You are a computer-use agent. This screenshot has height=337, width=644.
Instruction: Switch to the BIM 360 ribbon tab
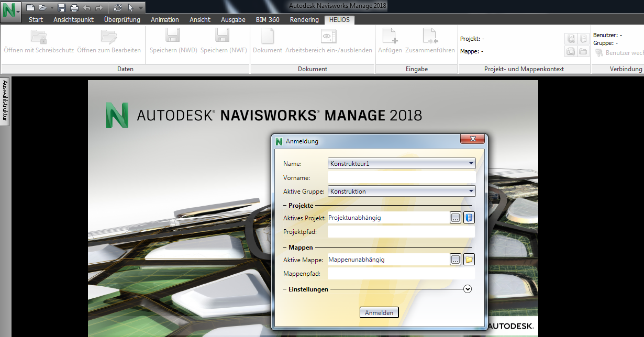[x=268, y=20]
